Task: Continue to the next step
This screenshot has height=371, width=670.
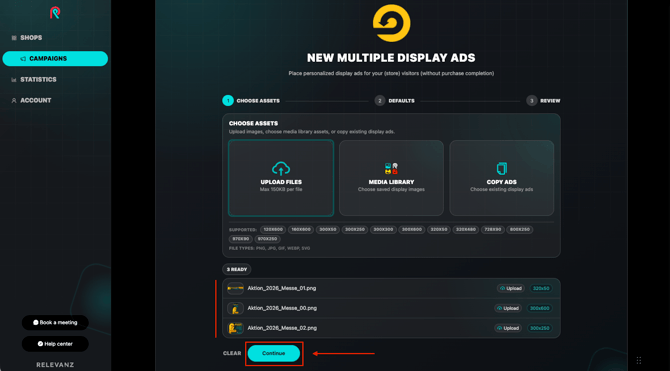Action: click(x=274, y=353)
